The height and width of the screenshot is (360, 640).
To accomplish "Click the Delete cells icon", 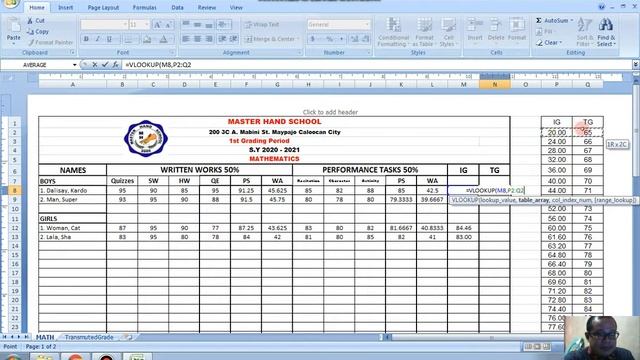I will click(496, 25).
